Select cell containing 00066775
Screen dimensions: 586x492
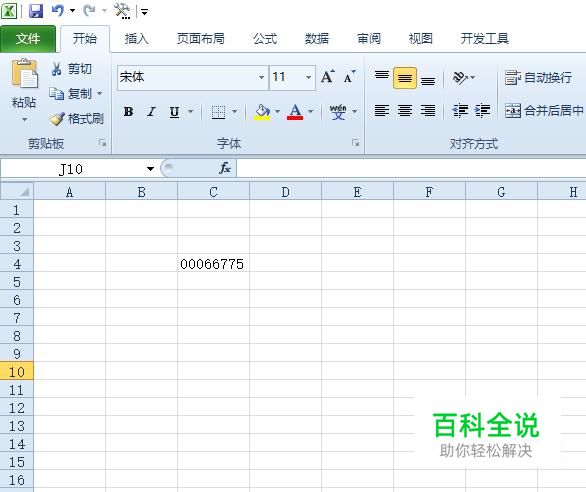213,264
